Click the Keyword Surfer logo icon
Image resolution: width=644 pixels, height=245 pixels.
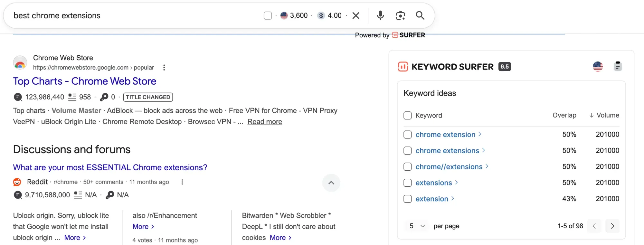pos(403,67)
